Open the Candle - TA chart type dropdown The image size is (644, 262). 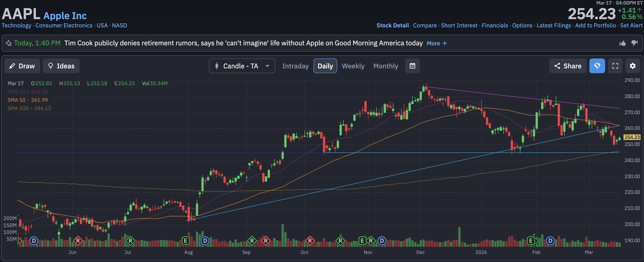242,66
